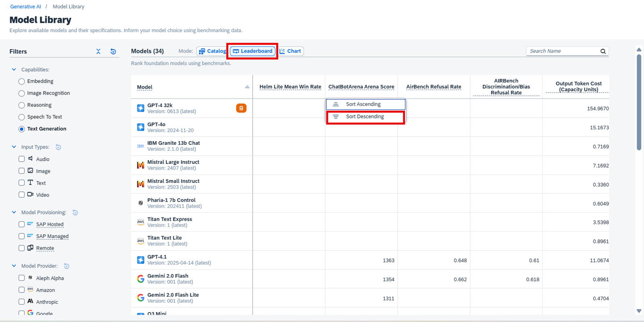The width and height of the screenshot is (644, 326).
Task: Tick the Anthropic provider checkbox
Action: [x=22, y=302]
